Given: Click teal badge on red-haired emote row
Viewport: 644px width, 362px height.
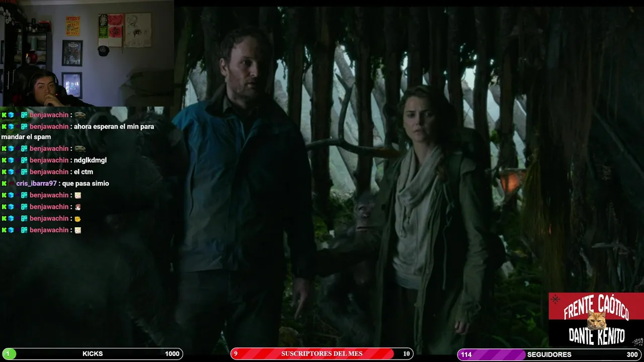Looking at the screenshot, I should pos(24,207).
